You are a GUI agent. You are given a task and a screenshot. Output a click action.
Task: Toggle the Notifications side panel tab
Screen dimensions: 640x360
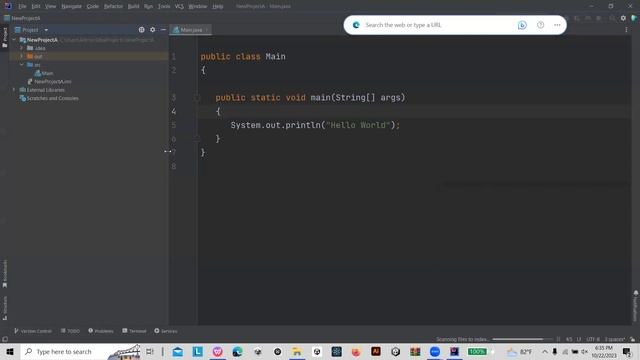(x=635, y=305)
